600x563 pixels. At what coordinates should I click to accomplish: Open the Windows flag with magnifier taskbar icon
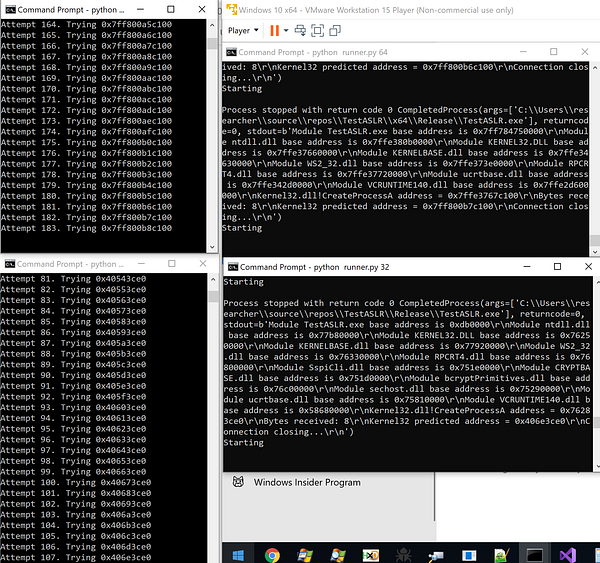pos(338,555)
